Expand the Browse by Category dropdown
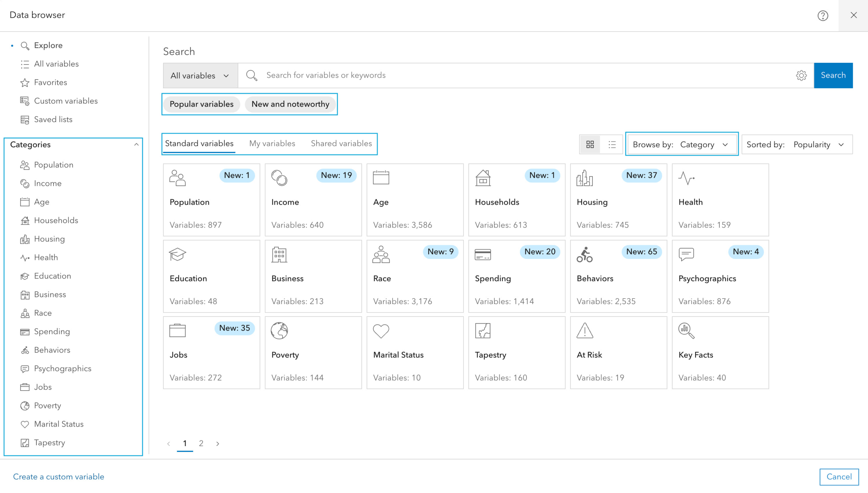The width and height of the screenshot is (868, 493). 682,145
